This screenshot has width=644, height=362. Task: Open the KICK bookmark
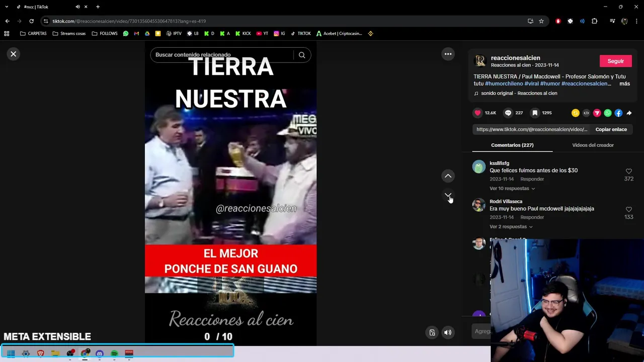pyautogui.click(x=243, y=34)
